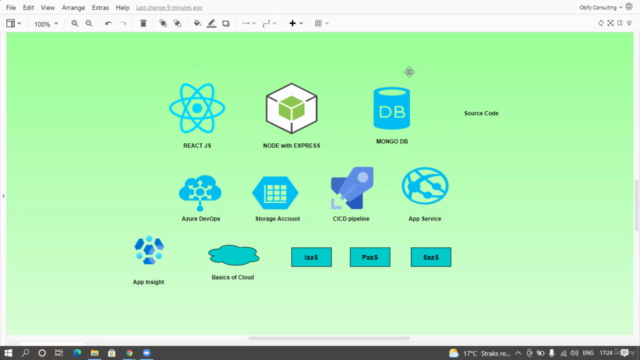
Task: Open the 100% zoom level dropdown
Action: pos(46,24)
